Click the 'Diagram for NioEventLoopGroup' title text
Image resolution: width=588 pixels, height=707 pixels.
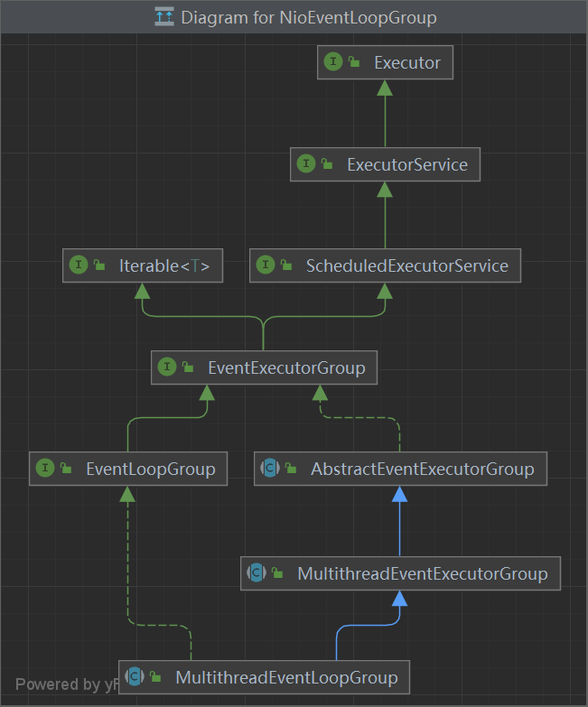(309, 17)
